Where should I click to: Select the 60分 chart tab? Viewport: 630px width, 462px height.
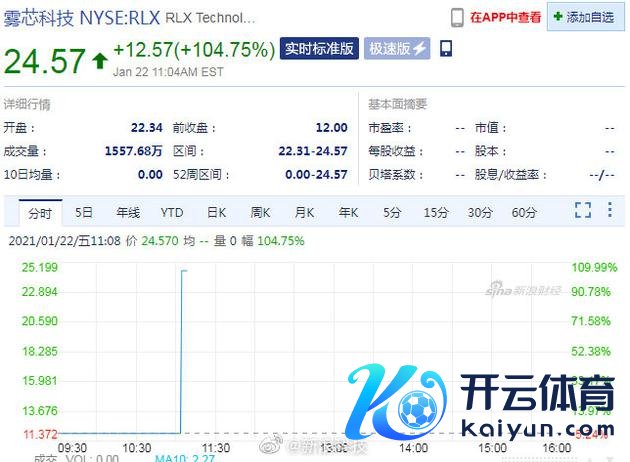tap(524, 213)
